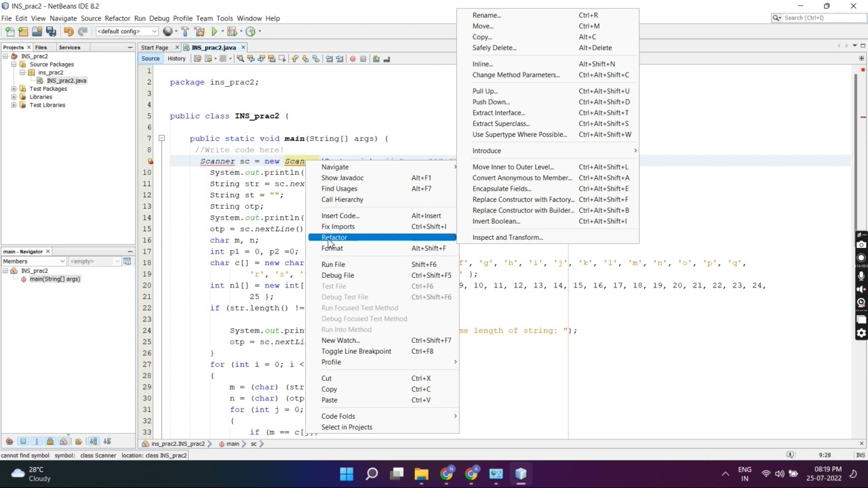Viewport: 868px width, 488px height.
Task: Toggle Show Inner Classes in Navigator
Action: click(x=64, y=441)
